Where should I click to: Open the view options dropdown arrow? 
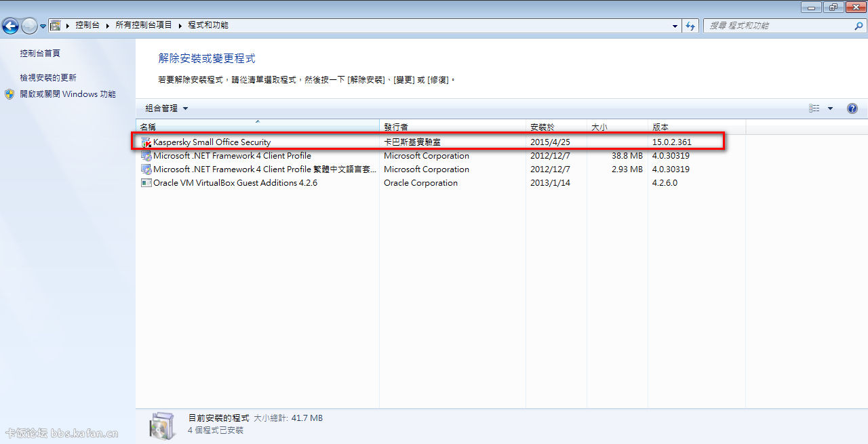[830, 108]
